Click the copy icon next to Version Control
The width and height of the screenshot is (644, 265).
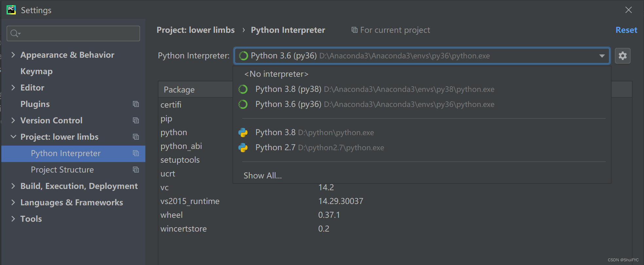136,120
